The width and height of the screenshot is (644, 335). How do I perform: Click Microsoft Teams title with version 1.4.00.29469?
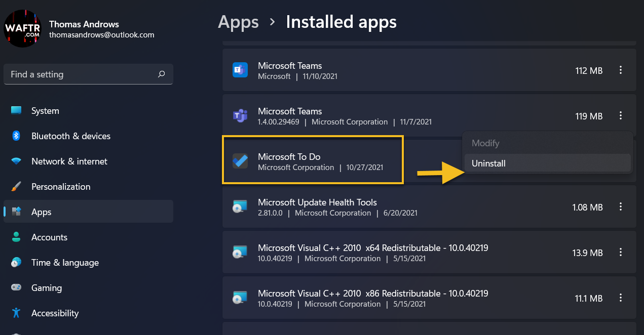[290, 111]
